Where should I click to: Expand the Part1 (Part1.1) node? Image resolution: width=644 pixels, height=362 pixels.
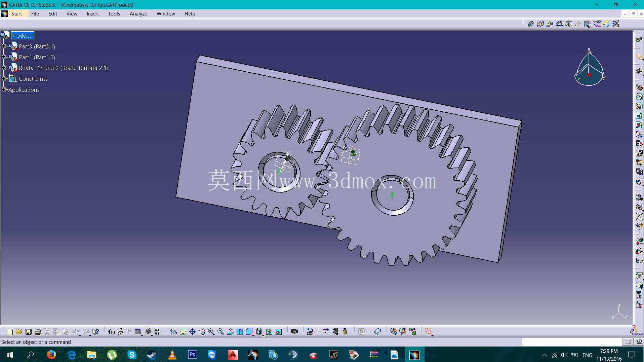tap(4, 57)
